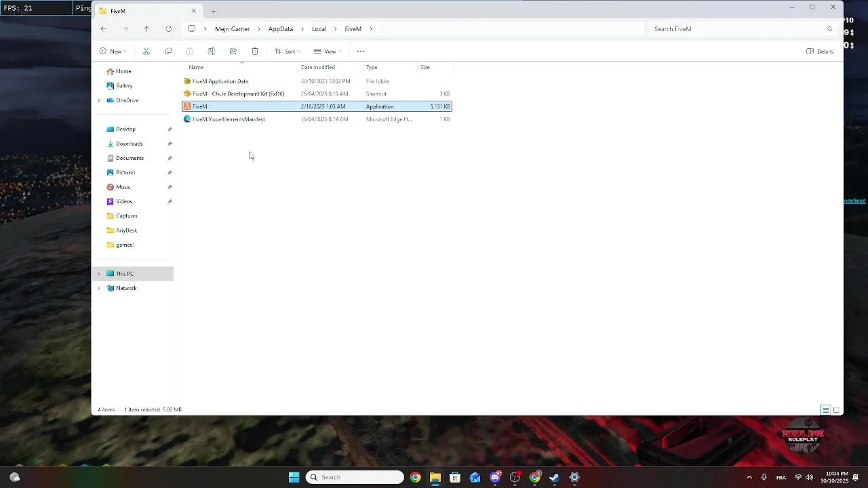The image size is (868, 488).
Task: Open Settings gear in the taskbar
Action: tap(574, 477)
